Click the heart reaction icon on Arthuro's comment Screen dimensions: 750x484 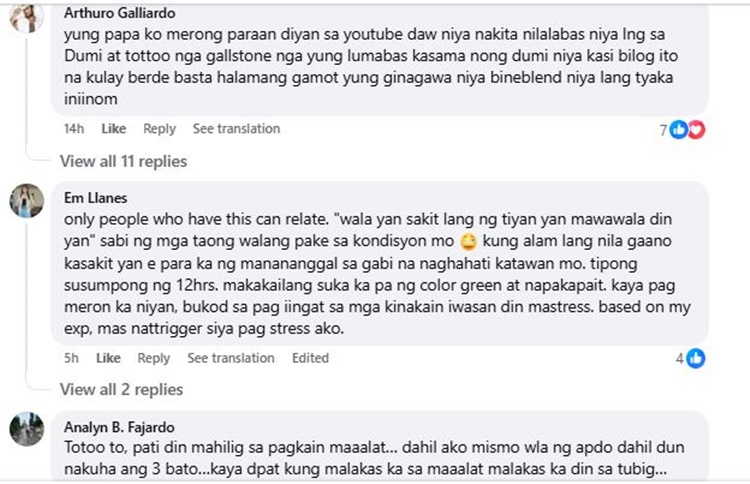696,129
